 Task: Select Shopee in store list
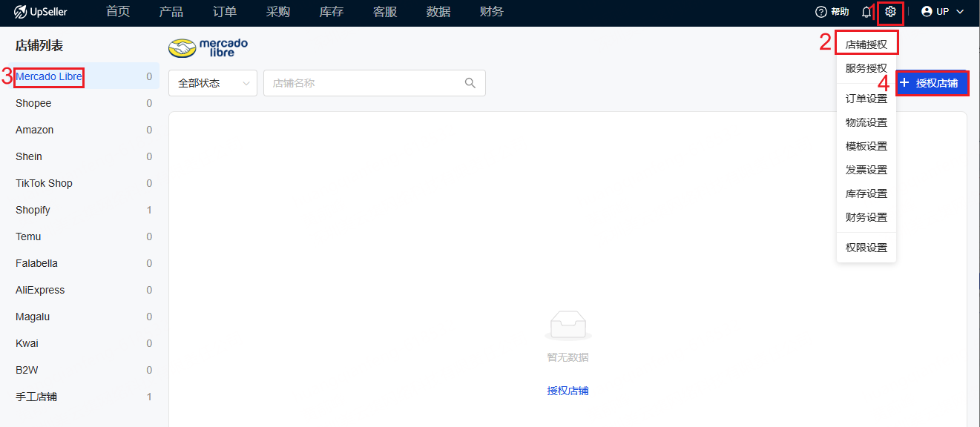79,103
